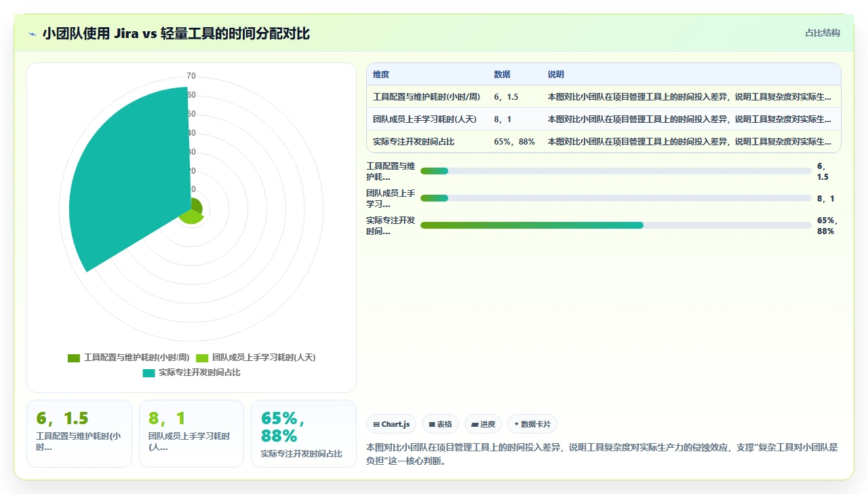Click the progress bar for 实际专注开发时间

pyautogui.click(x=616, y=225)
